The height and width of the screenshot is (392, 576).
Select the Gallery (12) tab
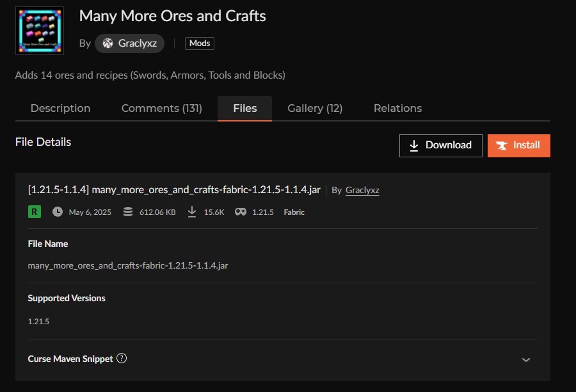pos(314,108)
